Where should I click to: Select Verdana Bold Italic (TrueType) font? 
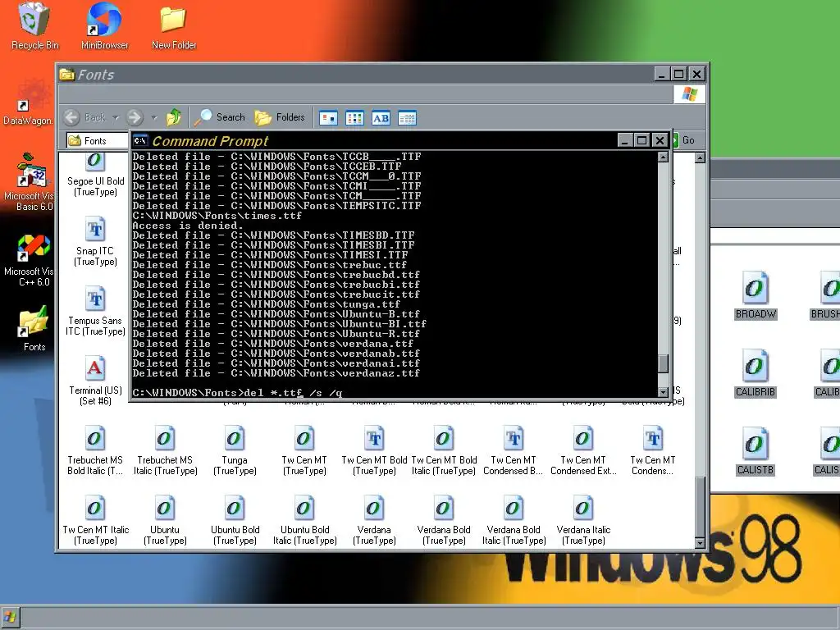point(514,519)
